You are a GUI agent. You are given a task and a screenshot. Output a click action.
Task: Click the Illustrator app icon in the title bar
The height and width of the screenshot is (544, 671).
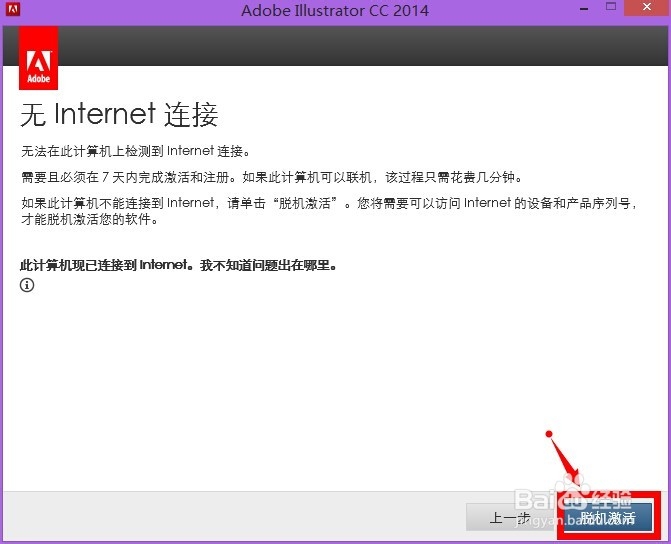coord(13,9)
